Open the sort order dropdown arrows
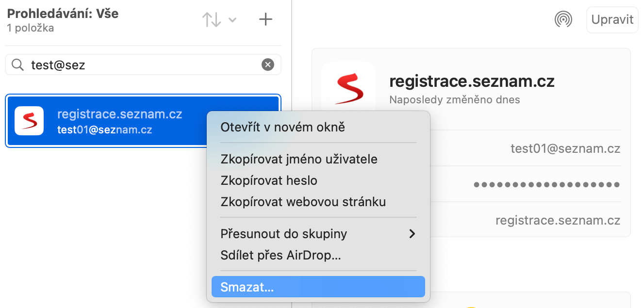The image size is (644, 308). (219, 20)
